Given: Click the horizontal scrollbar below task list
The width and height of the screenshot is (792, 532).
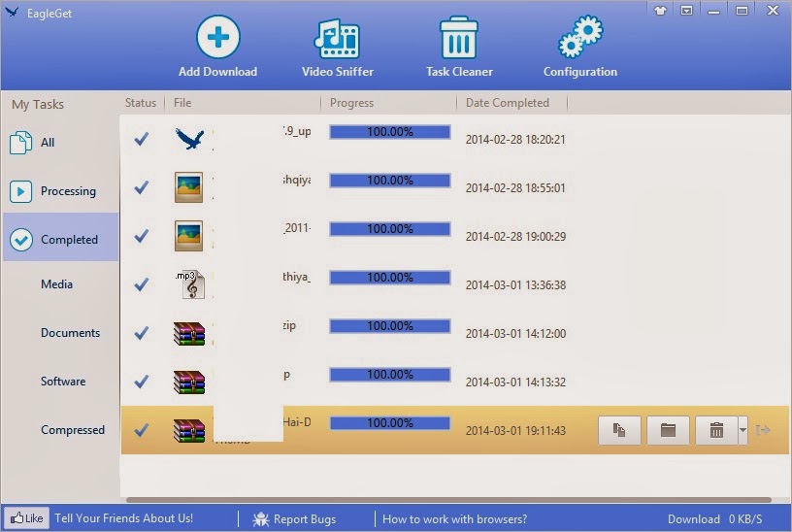Looking at the screenshot, I should coord(448,500).
